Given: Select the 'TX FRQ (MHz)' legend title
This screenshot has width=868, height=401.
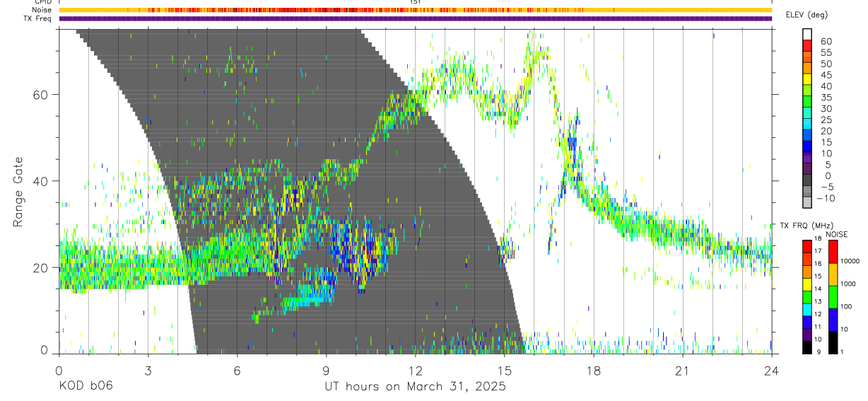Looking at the screenshot, I should pyautogui.click(x=806, y=226).
